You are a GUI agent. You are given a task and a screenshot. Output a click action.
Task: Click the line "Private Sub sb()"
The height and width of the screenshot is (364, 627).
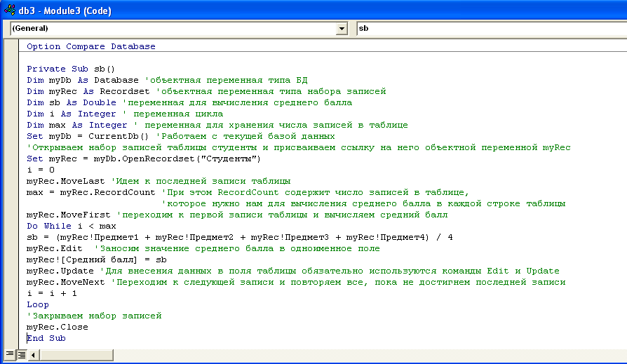(x=71, y=69)
